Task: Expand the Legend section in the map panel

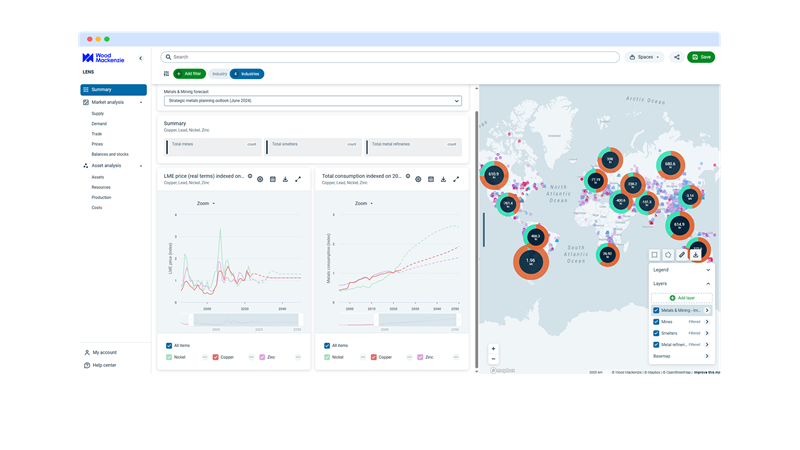Action: coord(708,270)
